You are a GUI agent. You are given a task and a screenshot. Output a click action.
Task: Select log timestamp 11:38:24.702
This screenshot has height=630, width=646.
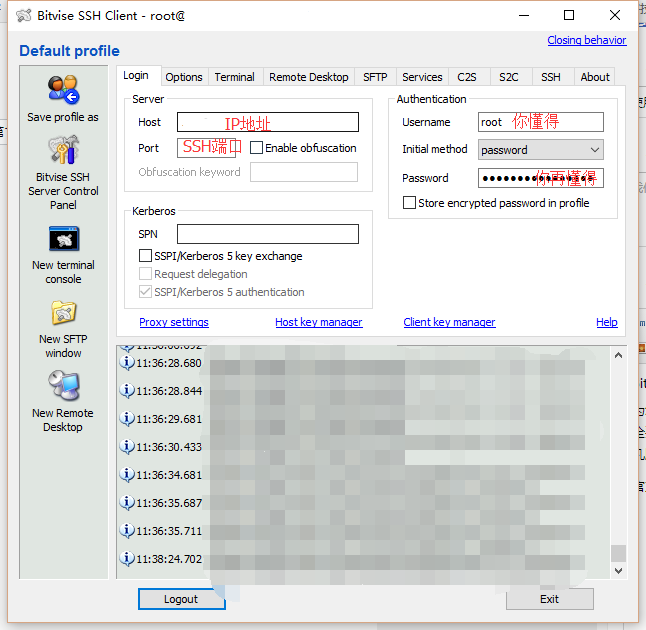169,559
